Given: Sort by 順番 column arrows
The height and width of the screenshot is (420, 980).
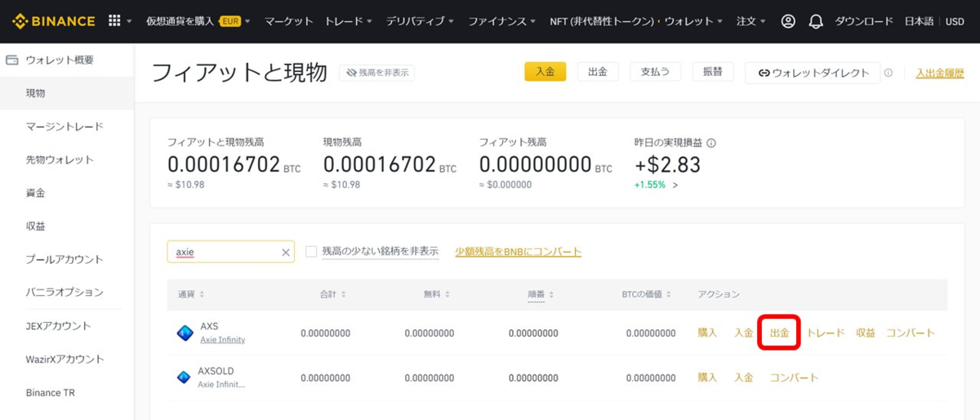Looking at the screenshot, I should (551, 294).
